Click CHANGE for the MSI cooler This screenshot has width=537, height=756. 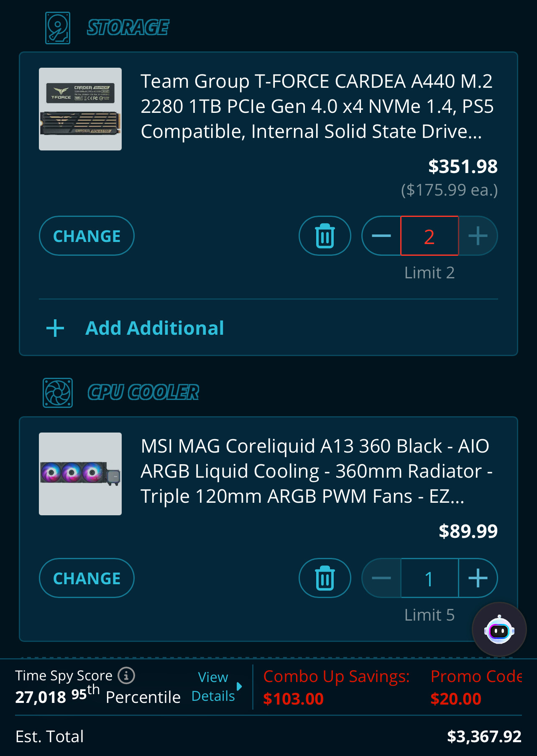[86, 578]
